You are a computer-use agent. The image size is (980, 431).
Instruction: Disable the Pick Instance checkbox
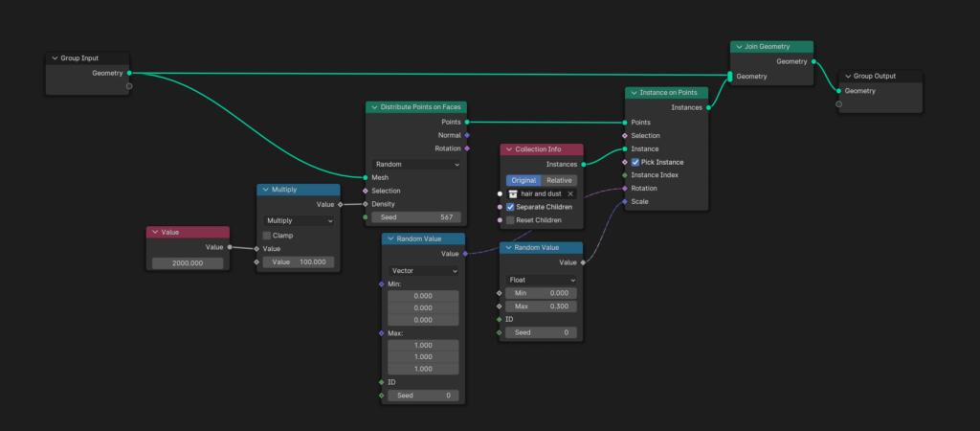point(635,162)
